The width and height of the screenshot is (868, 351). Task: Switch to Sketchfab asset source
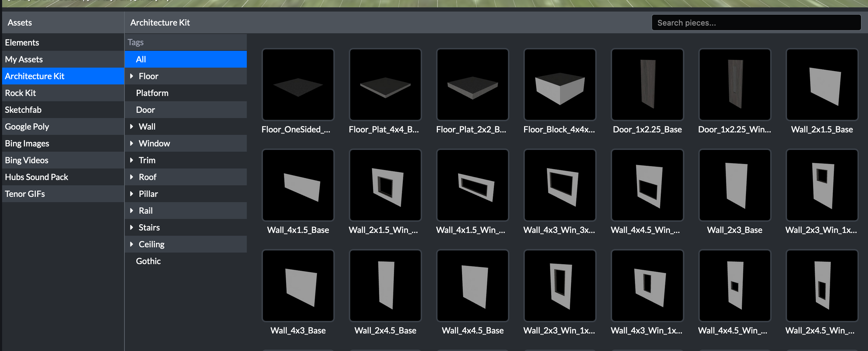pos(23,110)
